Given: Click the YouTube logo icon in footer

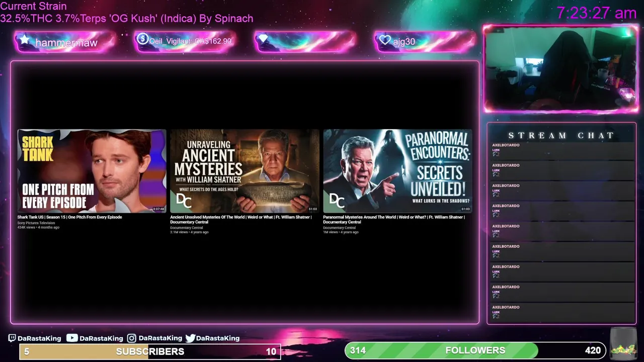Looking at the screenshot, I should 72,338.
